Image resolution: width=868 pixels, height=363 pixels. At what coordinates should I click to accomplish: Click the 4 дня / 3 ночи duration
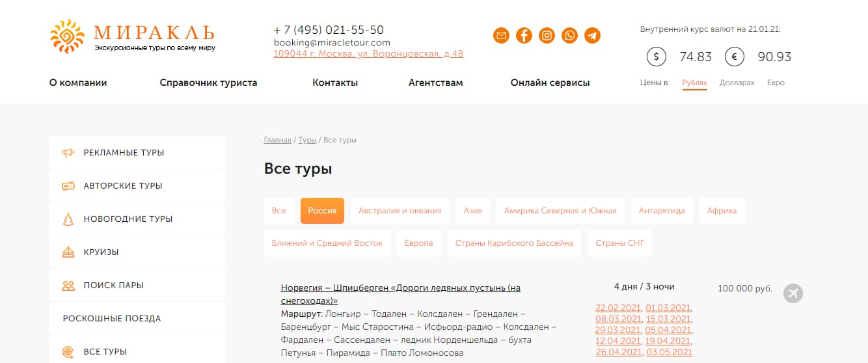644,286
